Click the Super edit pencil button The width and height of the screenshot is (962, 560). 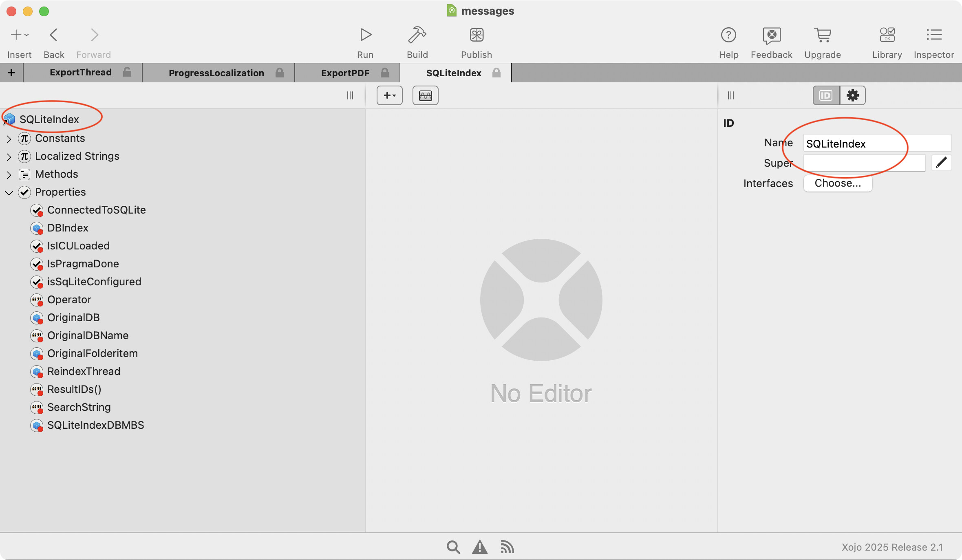point(941,163)
